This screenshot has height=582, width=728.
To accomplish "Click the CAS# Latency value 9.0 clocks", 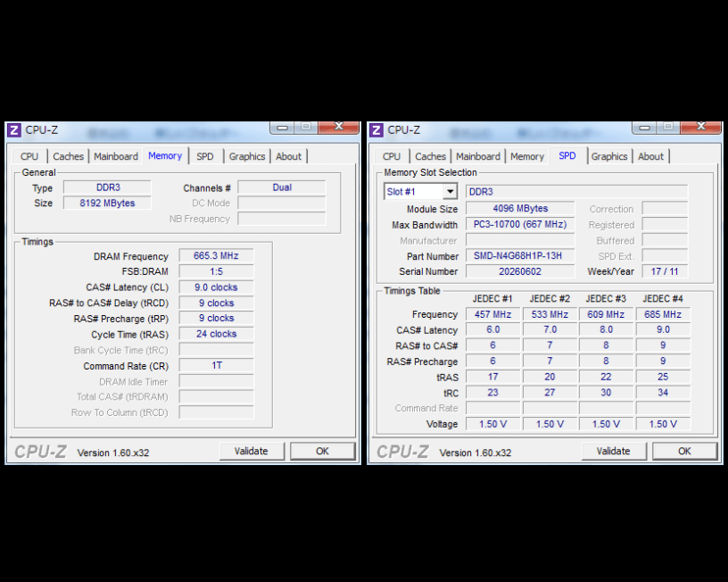I will [x=217, y=287].
